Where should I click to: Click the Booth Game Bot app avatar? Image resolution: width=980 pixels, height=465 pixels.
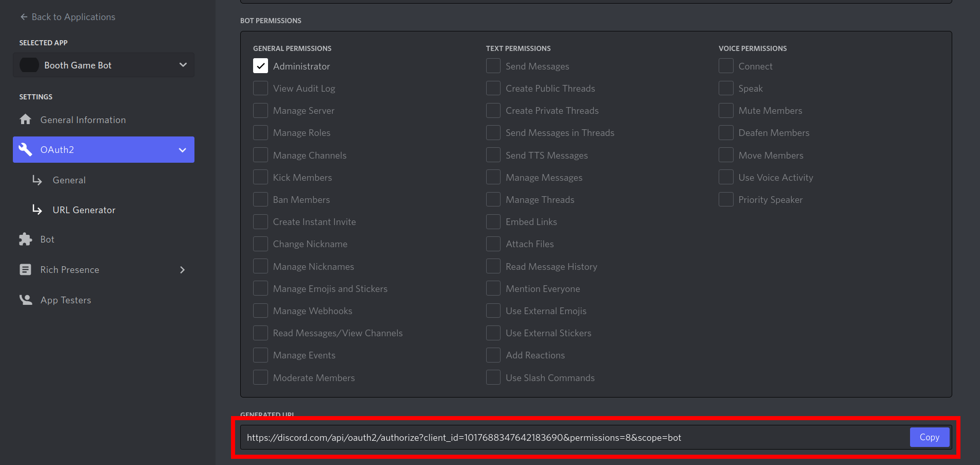29,65
